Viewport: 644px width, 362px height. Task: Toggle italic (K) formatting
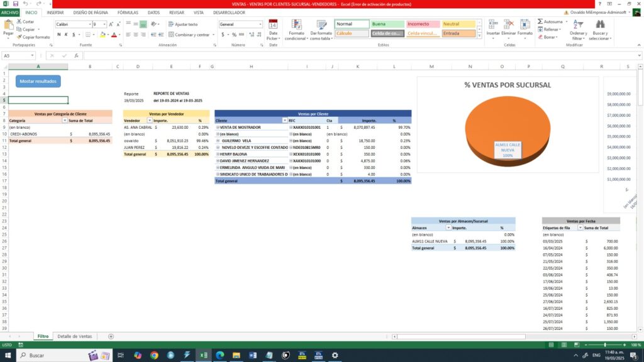66,35
